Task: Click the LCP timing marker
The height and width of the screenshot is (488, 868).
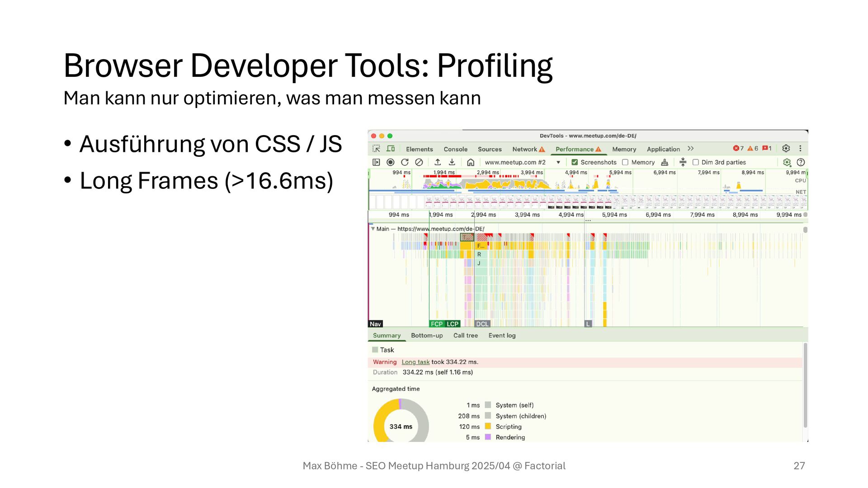Action: tap(453, 324)
